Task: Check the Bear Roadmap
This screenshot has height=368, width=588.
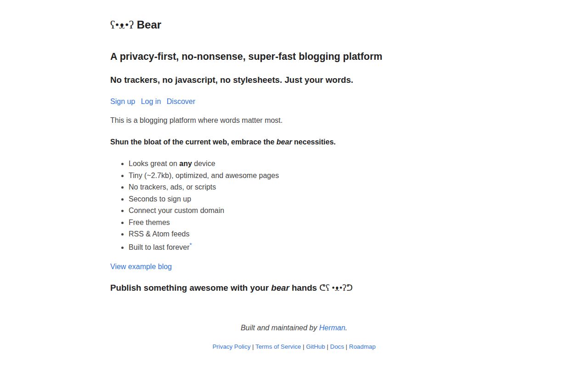Action: point(362,346)
